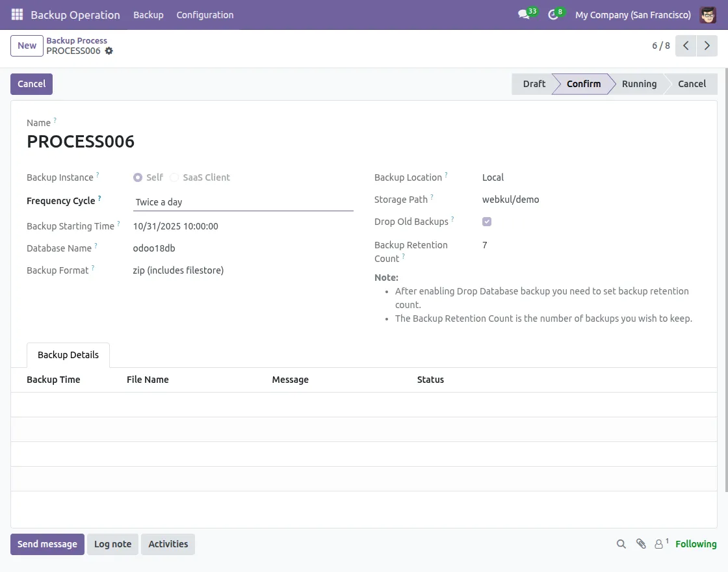Open the Backup menu
The image size is (728, 572).
(x=148, y=14)
